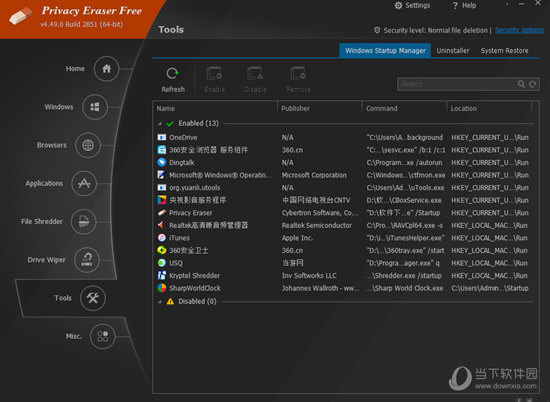Select the 360安全浏览器 服务组件 row
550x402 pixels.
tap(344, 150)
